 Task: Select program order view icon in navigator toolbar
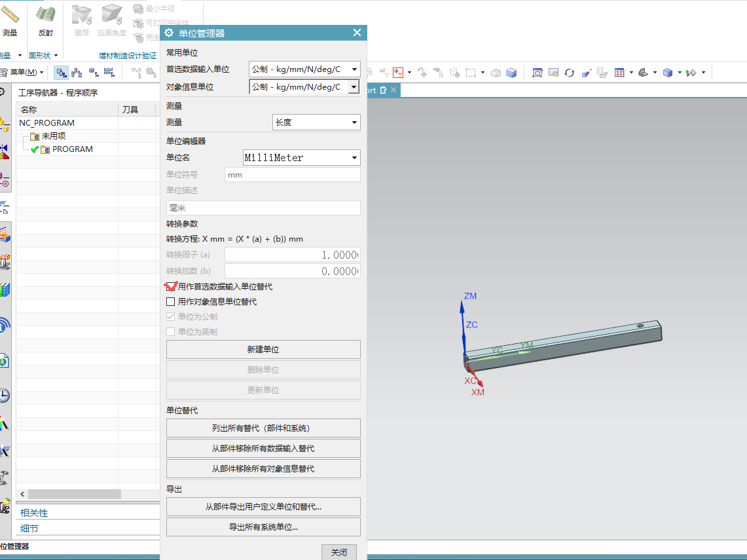[x=61, y=73]
